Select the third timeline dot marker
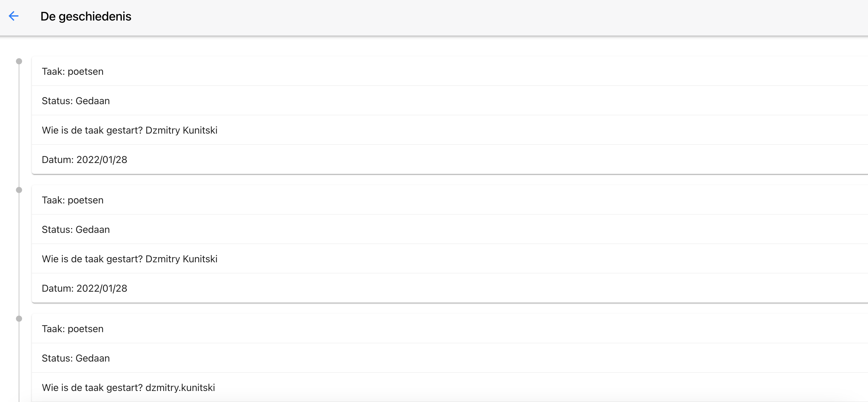The width and height of the screenshot is (868, 402). click(19, 318)
